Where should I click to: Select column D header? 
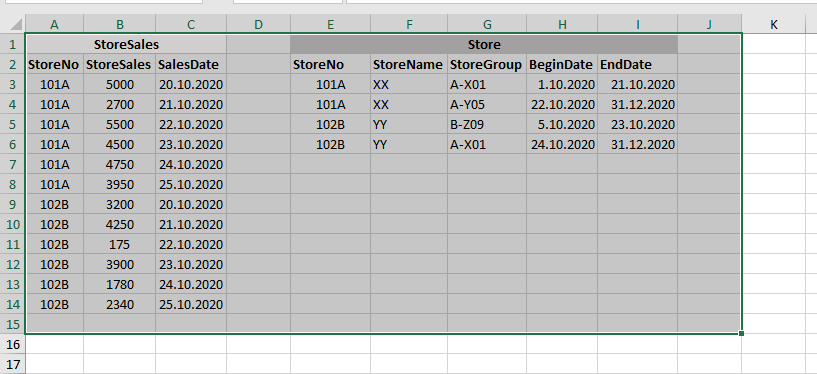pyautogui.click(x=258, y=24)
